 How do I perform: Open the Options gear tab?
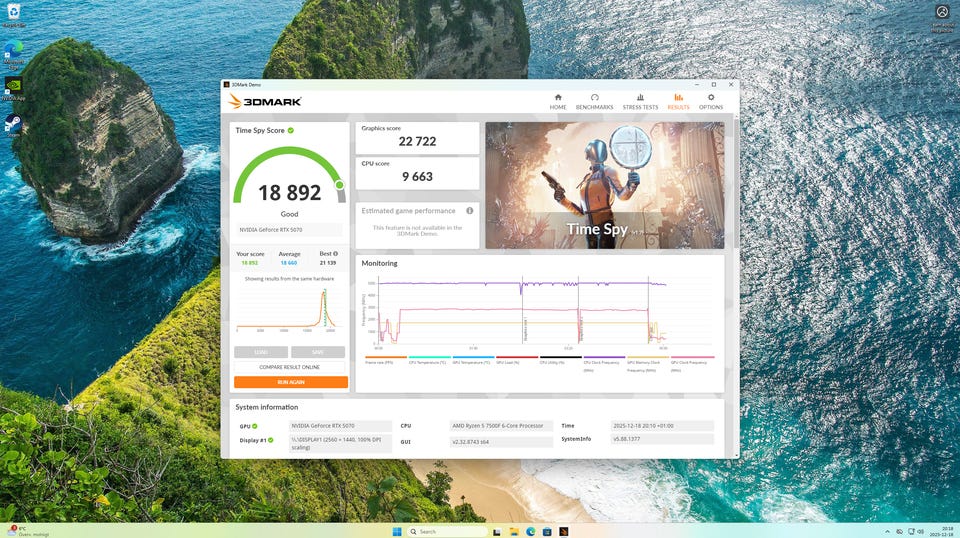point(710,101)
